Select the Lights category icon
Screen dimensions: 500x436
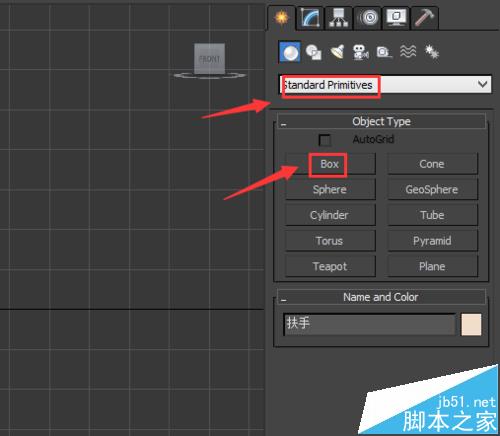pyautogui.click(x=337, y=52)
